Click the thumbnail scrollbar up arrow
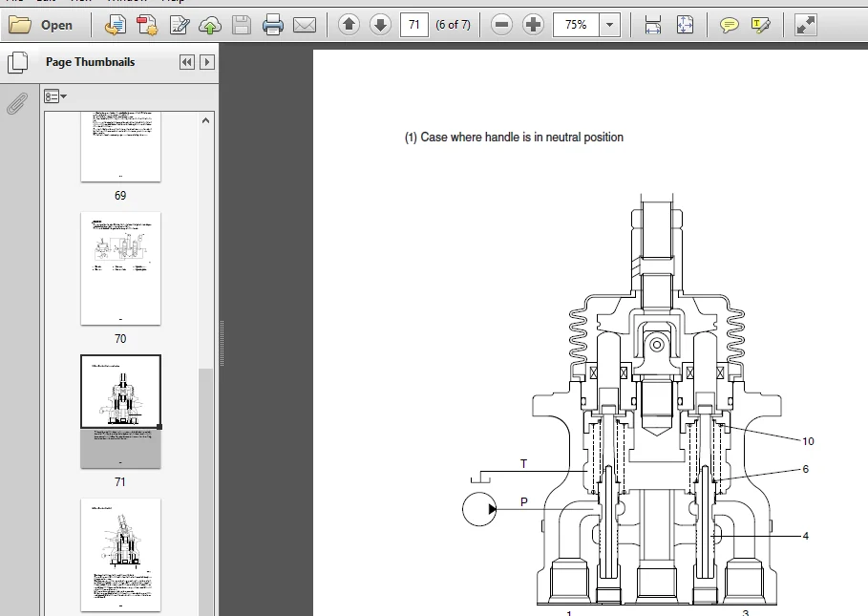The image size is (868, 616). [x=206, y=120]
